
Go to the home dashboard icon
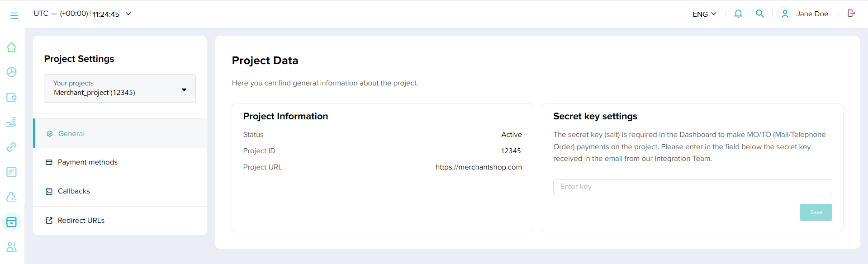(12, 47)
